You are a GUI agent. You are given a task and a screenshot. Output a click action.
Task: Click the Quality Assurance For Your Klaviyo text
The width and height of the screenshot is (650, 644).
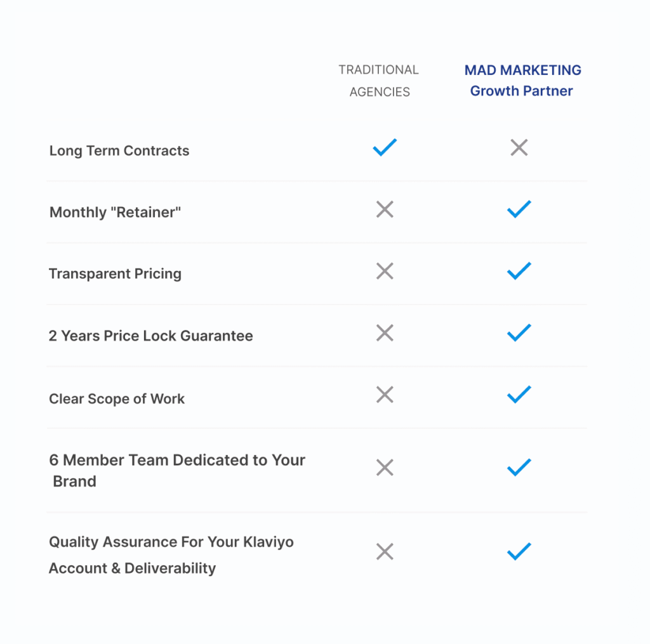pyautogui.click(x=171, y=542)
